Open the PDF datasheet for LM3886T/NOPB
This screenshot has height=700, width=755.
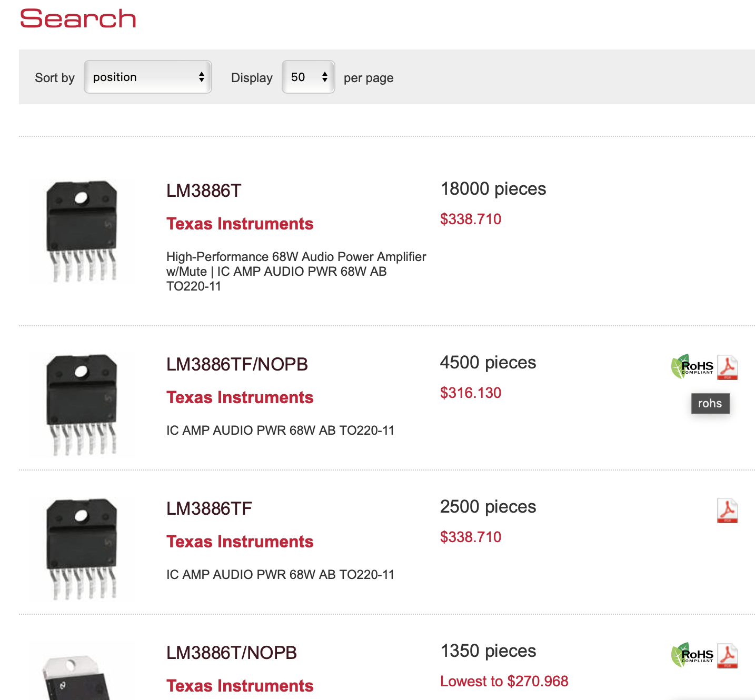(728, 656)
